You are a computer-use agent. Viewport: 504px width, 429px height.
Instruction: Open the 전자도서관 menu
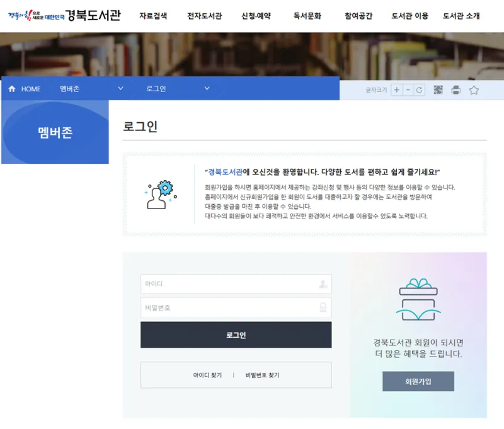coord(204,16)
